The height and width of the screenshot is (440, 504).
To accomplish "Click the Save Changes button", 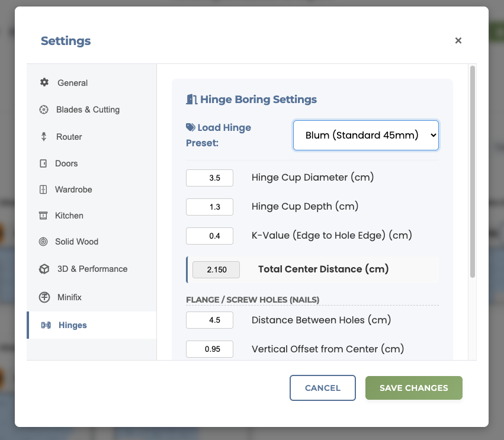I will point(413,387).
